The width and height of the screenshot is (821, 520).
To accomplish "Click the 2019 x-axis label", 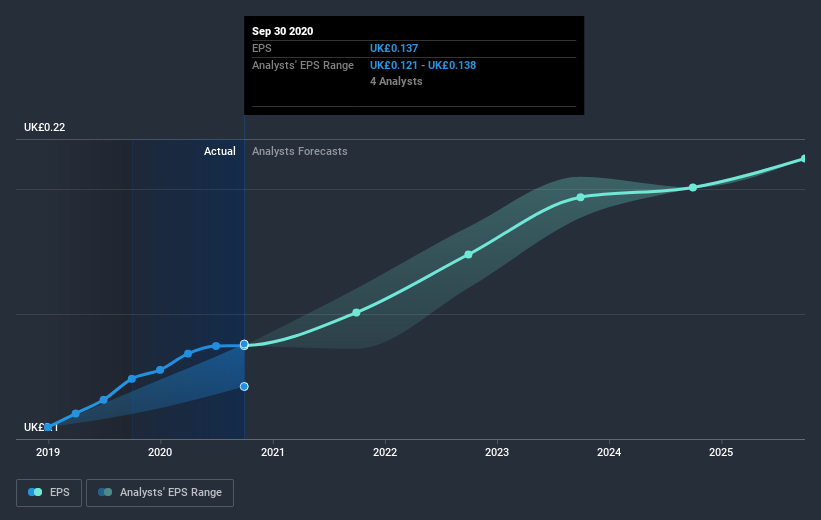I will coord(48,452).
